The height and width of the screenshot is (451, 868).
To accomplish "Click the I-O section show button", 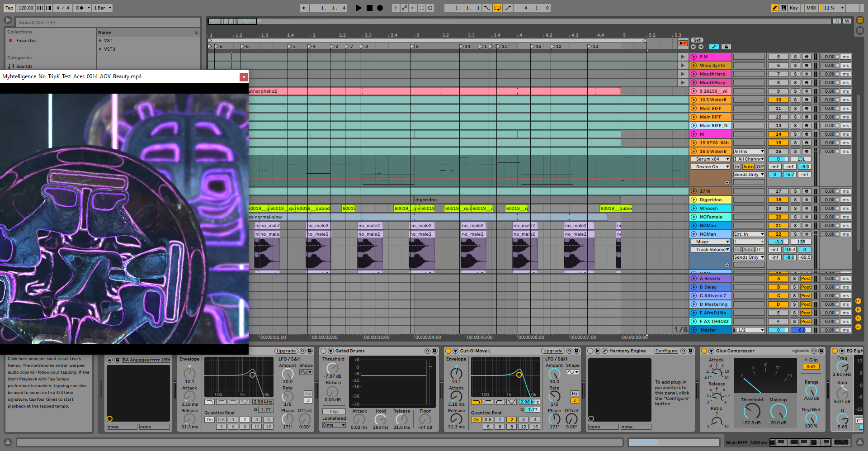I will pos(858,301).
